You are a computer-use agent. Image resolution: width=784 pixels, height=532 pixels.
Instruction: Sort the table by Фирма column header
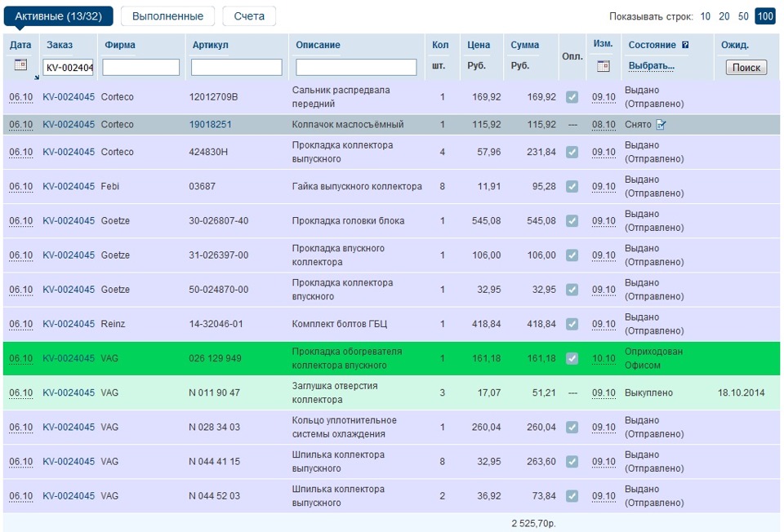coord(120,45)
